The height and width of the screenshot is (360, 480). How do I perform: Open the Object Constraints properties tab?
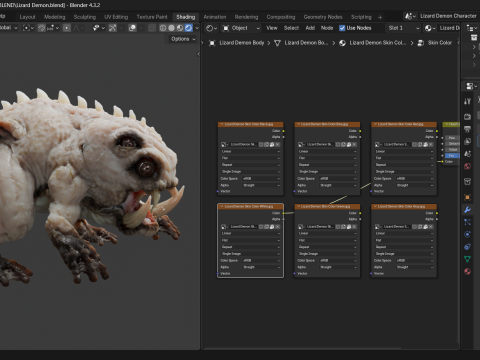point(467,247)
